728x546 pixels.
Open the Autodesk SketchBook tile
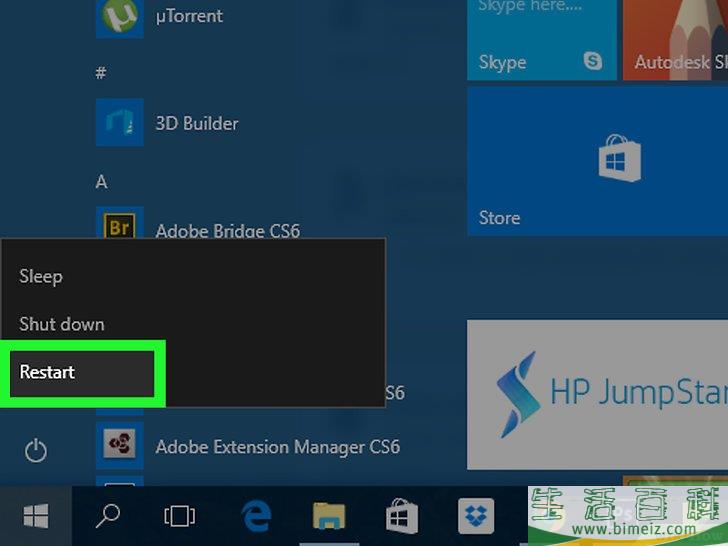[675, 40]
